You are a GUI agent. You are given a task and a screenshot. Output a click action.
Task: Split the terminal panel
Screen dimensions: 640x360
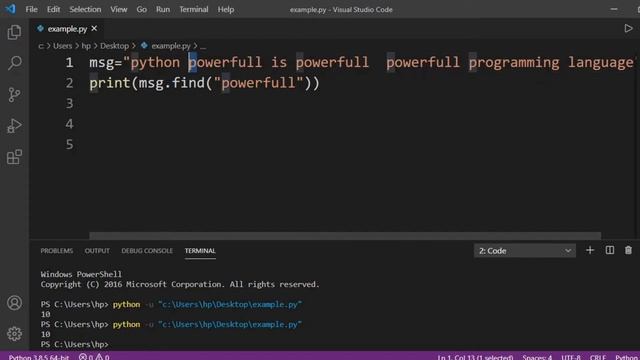coord(610,250)
